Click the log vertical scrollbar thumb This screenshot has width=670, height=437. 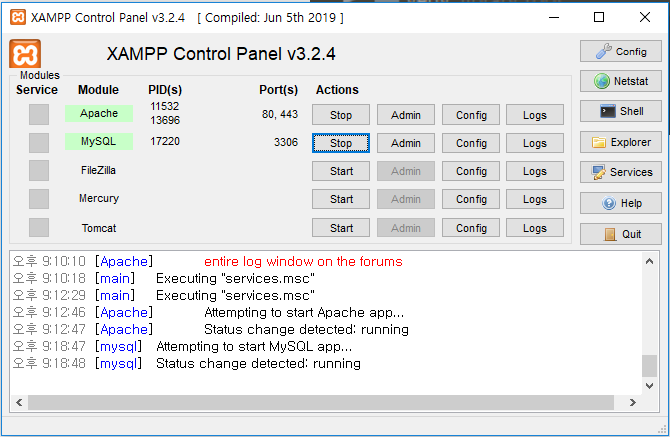[649, 366]
